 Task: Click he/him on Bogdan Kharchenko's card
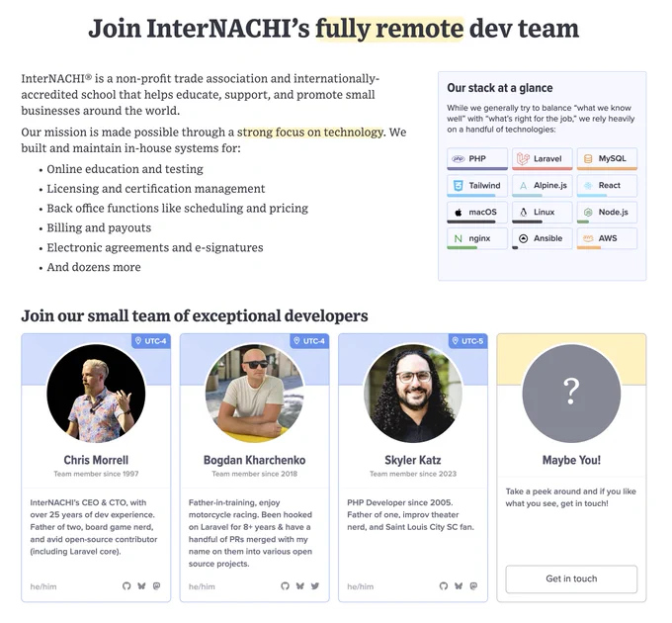pos(202,586)
